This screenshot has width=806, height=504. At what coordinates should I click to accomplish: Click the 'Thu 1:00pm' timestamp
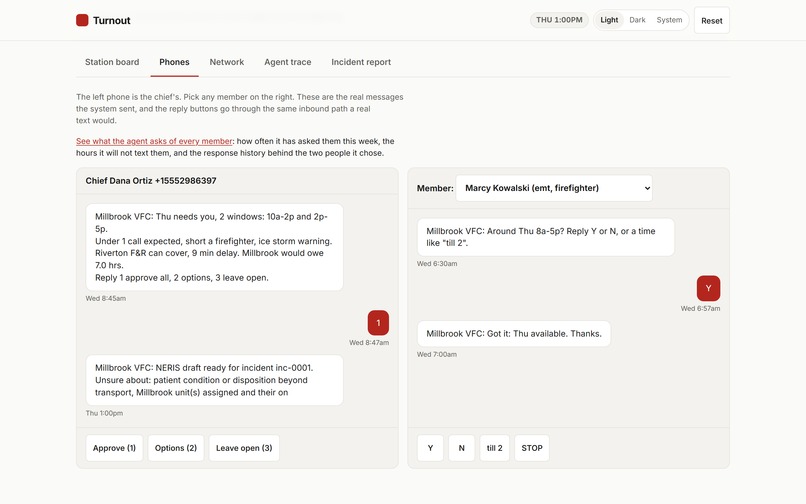(104, 413)
